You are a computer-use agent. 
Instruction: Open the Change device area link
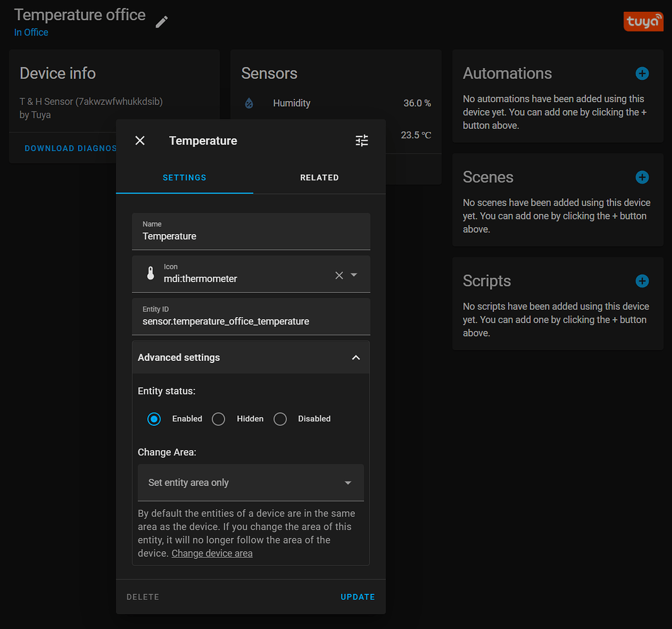tap(211, 553)
